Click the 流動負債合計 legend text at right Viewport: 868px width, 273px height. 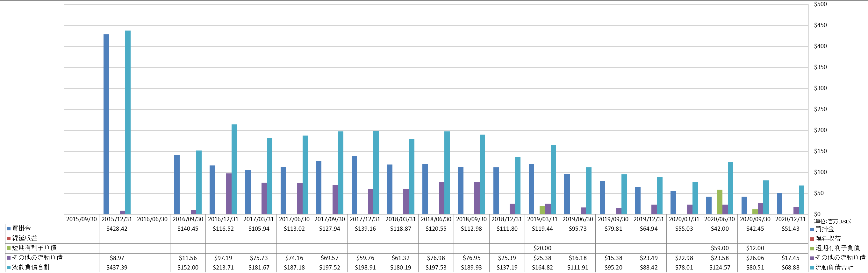click(834, 268)
